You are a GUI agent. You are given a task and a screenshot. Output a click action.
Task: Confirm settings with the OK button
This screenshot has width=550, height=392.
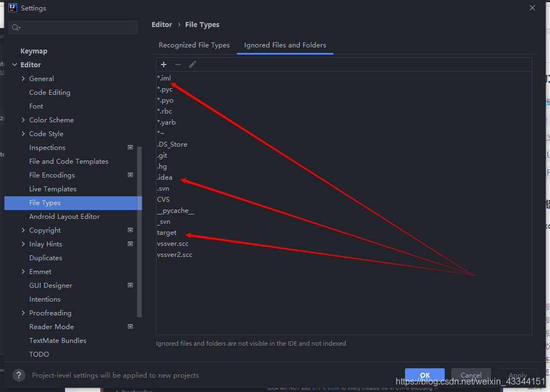[x=425, y=375]
